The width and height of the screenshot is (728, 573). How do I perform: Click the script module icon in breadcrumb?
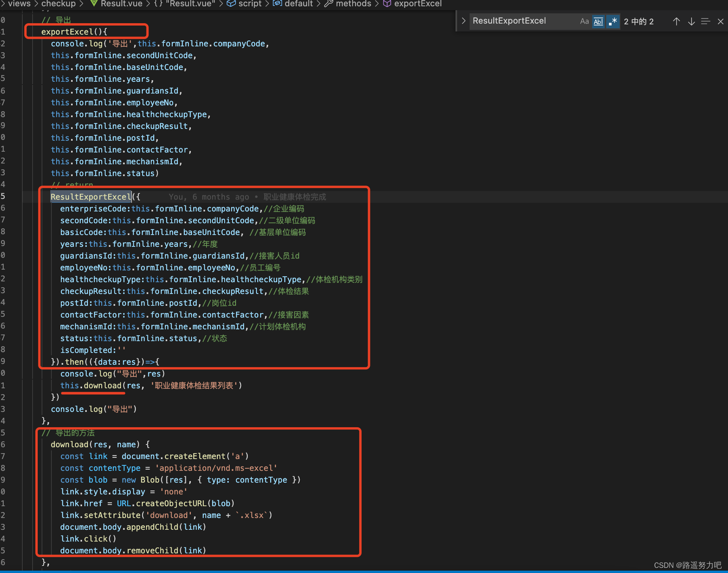[x=231, y=4]
